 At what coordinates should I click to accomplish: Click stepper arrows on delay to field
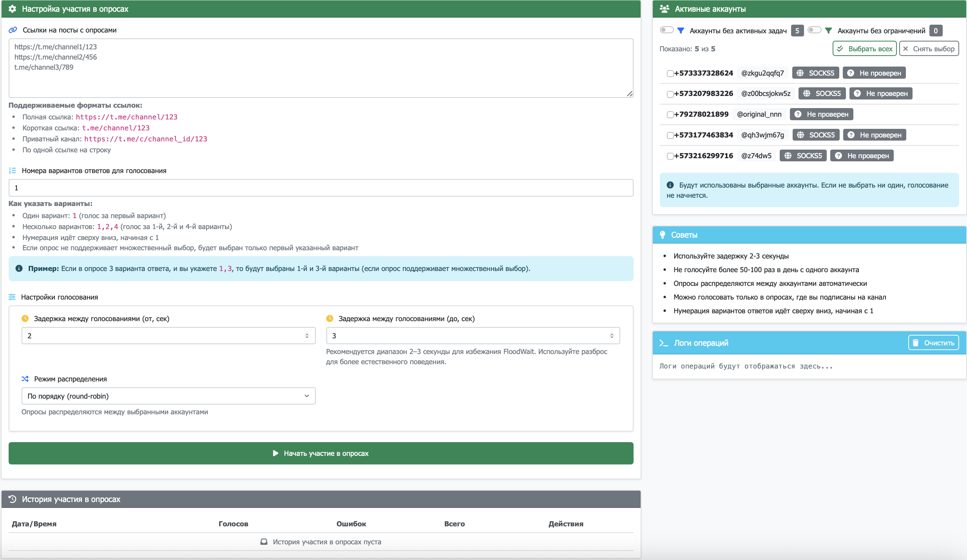click(611, 336)
